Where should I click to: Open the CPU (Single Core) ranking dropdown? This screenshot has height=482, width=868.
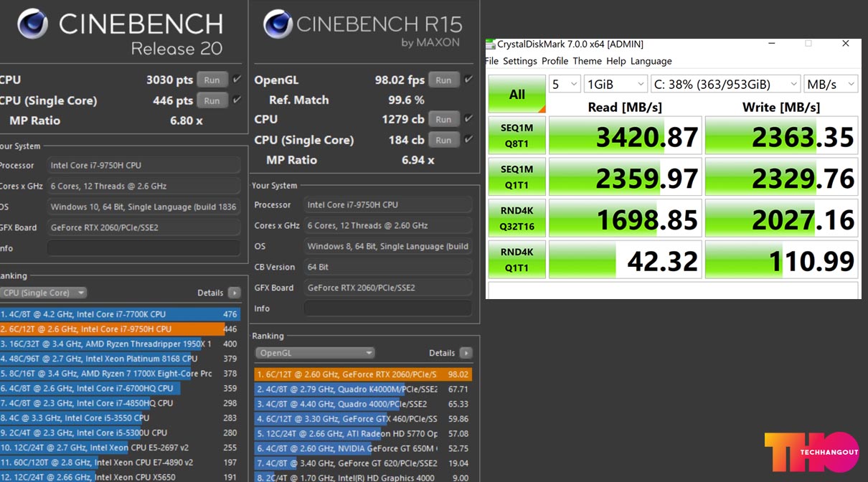tap(44, 293)
